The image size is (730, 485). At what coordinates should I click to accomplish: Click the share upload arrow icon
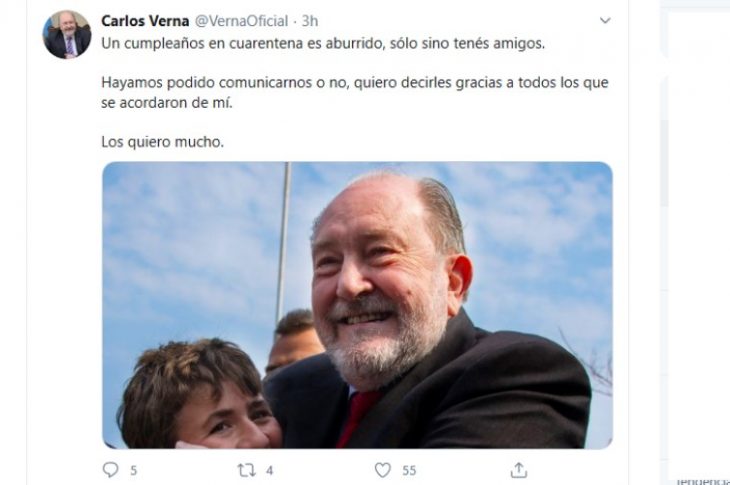[519, 470]
